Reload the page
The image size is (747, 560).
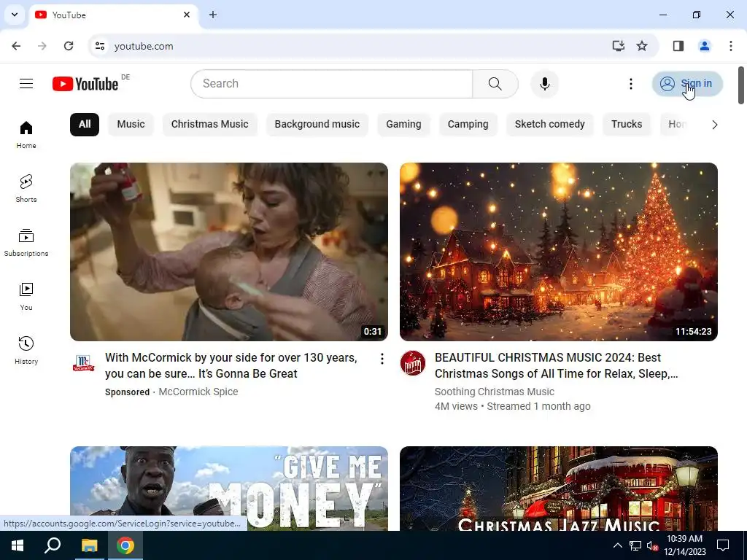[x=69, y=46]
